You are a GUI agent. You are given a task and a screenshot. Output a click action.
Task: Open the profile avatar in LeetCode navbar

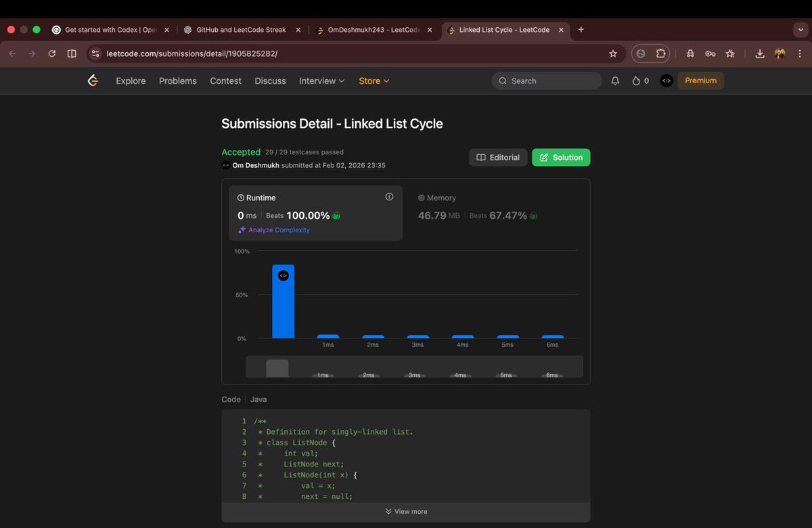point(667,81)
